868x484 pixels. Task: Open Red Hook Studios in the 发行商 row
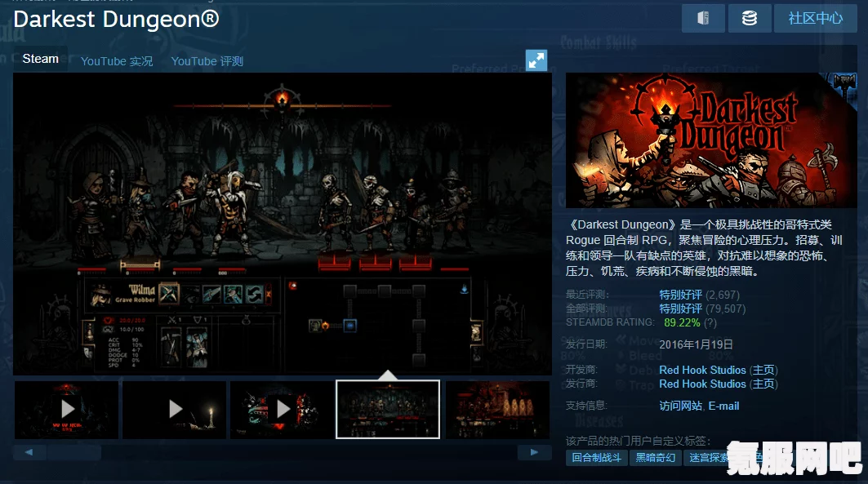[x=702, y=384]
